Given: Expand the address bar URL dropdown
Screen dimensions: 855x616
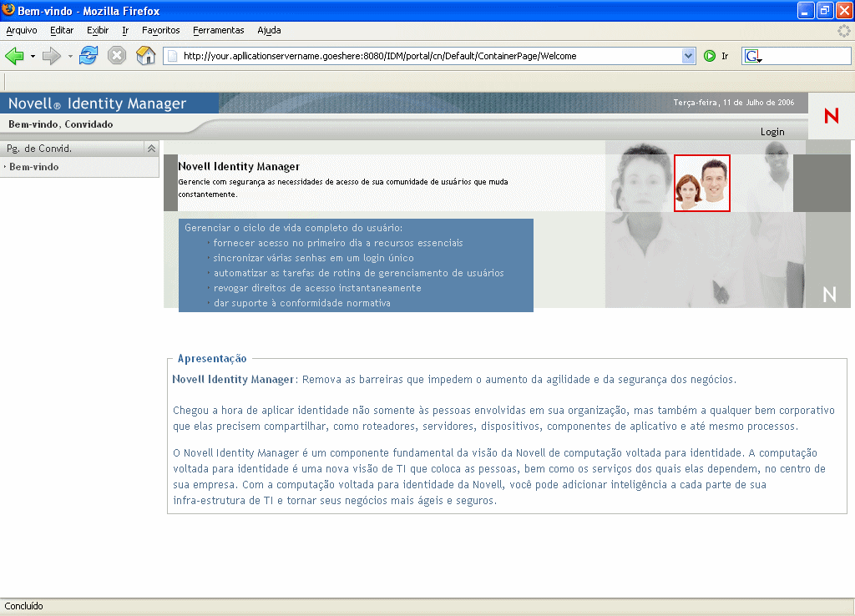Looking at the screenshot, I should 688,56.
